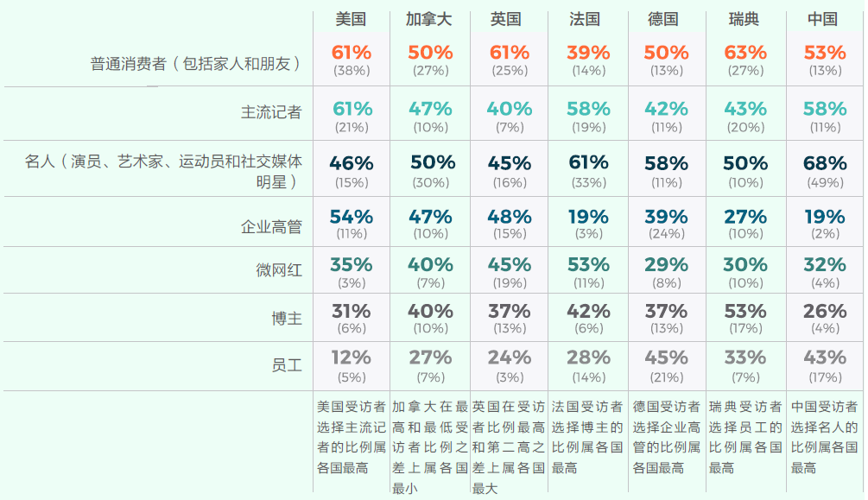Select the footnote text under the 美国 column
This screenshot has height=500, width=868.
click(351, 437)
